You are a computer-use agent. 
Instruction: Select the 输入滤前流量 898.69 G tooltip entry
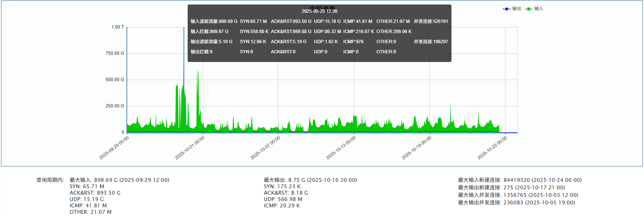(214, 21)
